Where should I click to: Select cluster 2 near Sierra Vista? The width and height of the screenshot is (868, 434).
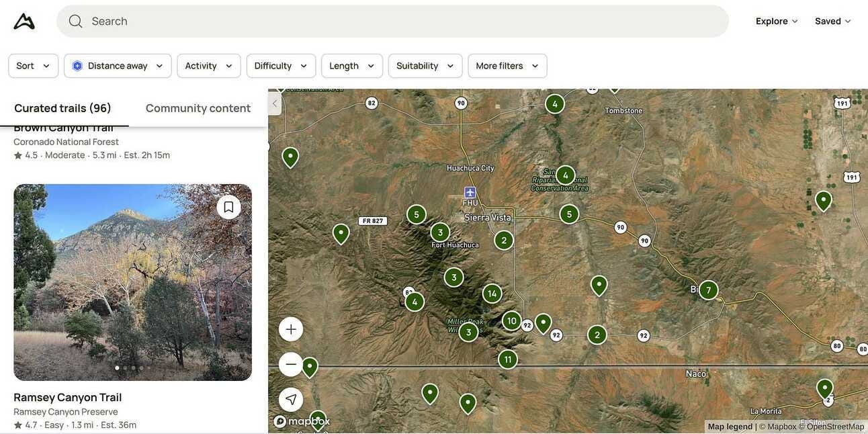[504, 241]
